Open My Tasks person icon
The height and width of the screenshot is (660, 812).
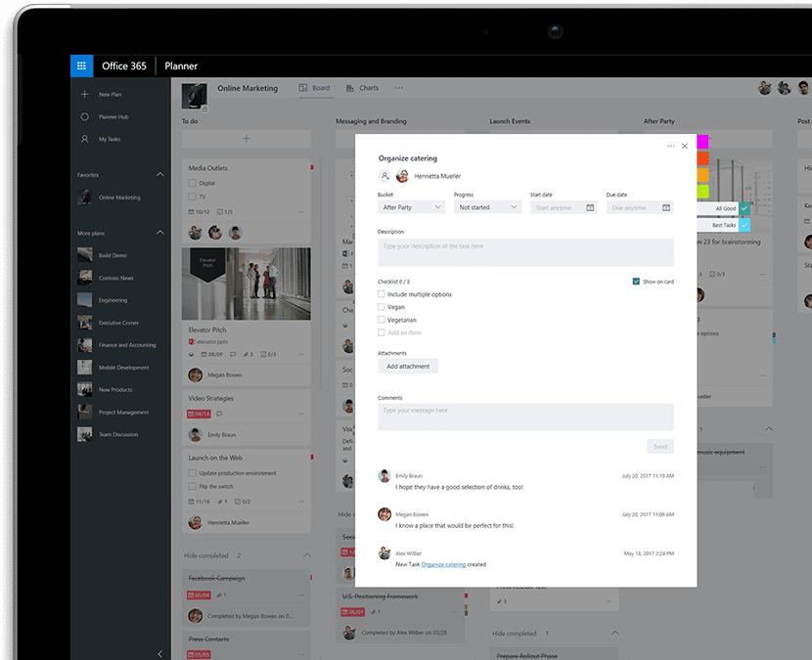(85, 139)
